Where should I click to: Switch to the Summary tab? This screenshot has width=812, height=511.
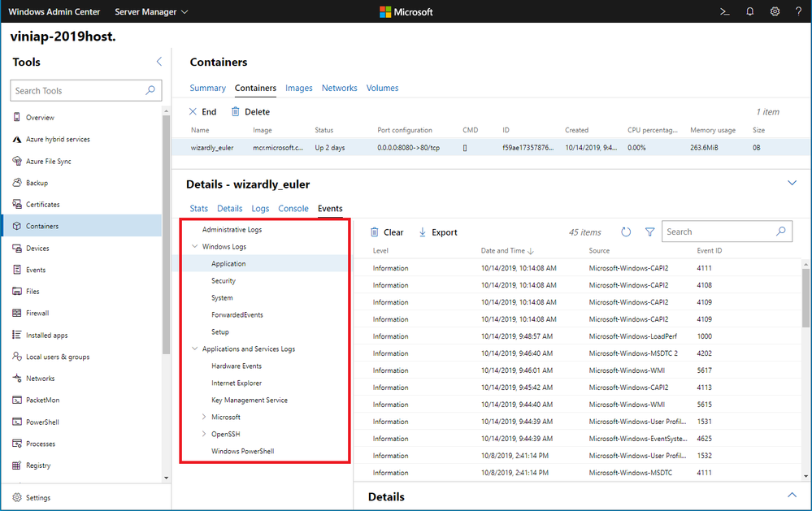pyautogui.click(x=207, y=88)
